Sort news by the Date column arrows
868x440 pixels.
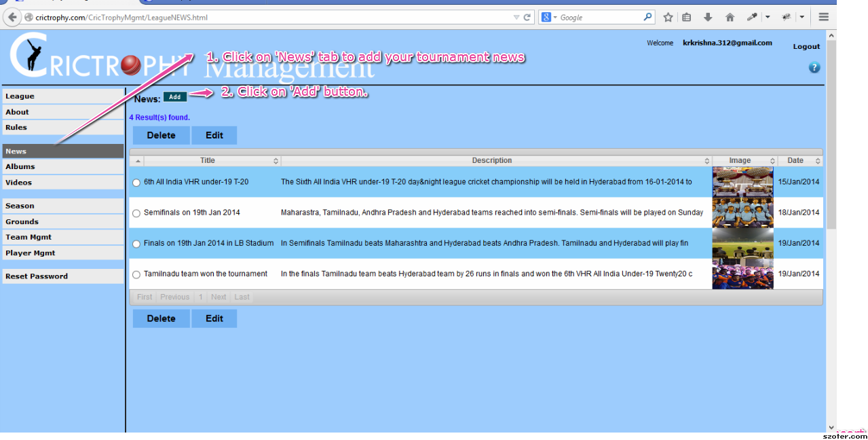tap(817, 161)
